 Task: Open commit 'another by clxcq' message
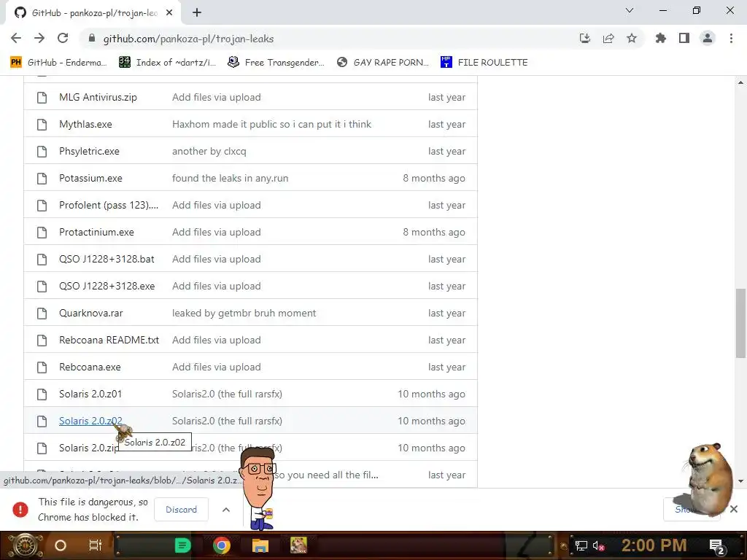click(209, 152)
